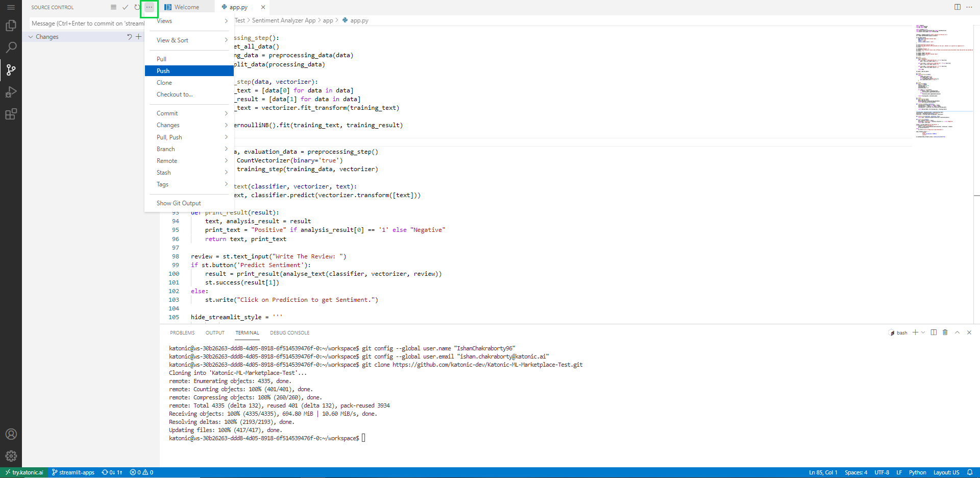Create a new terminal with plus icon

pos(915,332)
